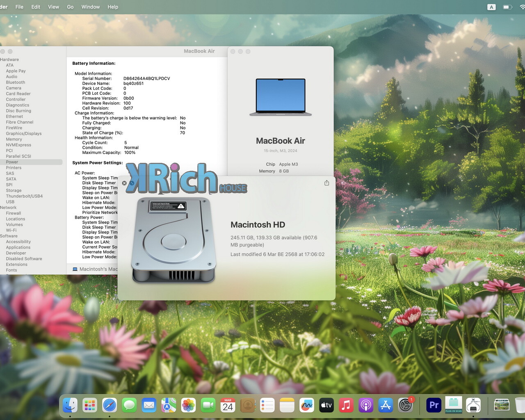
Task: Select Storage in the Hardware list
Action: [x=14, y=190]
